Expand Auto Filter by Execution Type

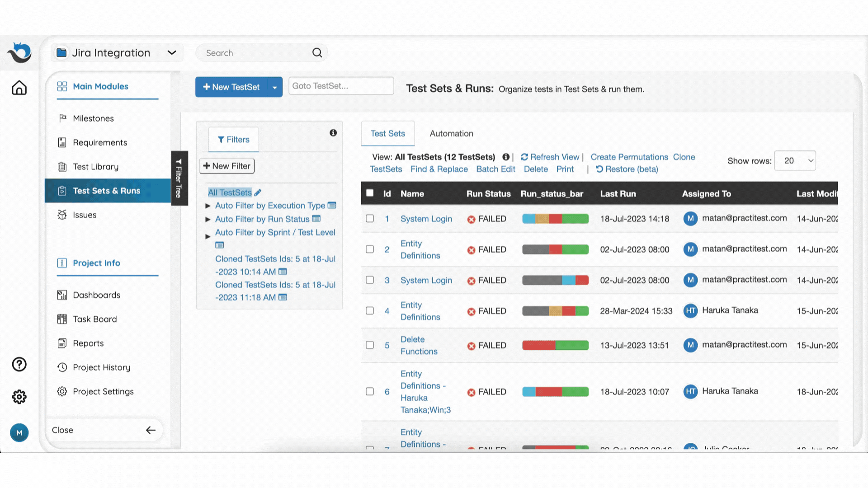click(208, 206)
